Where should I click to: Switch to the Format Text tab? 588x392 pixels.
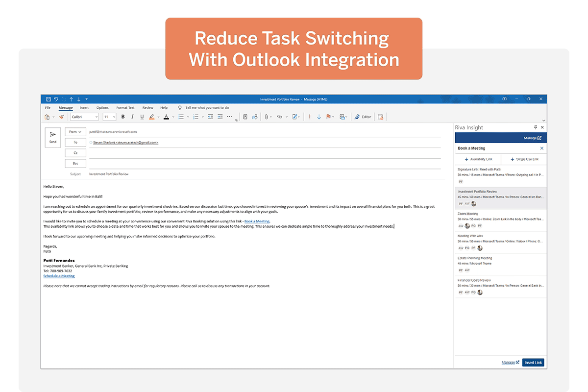pyautogui.click(x=125, y=108)
